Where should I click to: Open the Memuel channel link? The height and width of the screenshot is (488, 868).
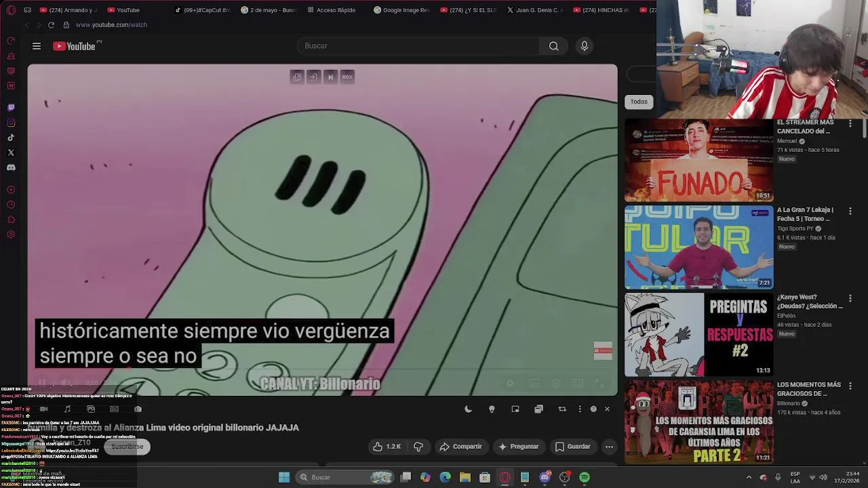click(787, 141)
